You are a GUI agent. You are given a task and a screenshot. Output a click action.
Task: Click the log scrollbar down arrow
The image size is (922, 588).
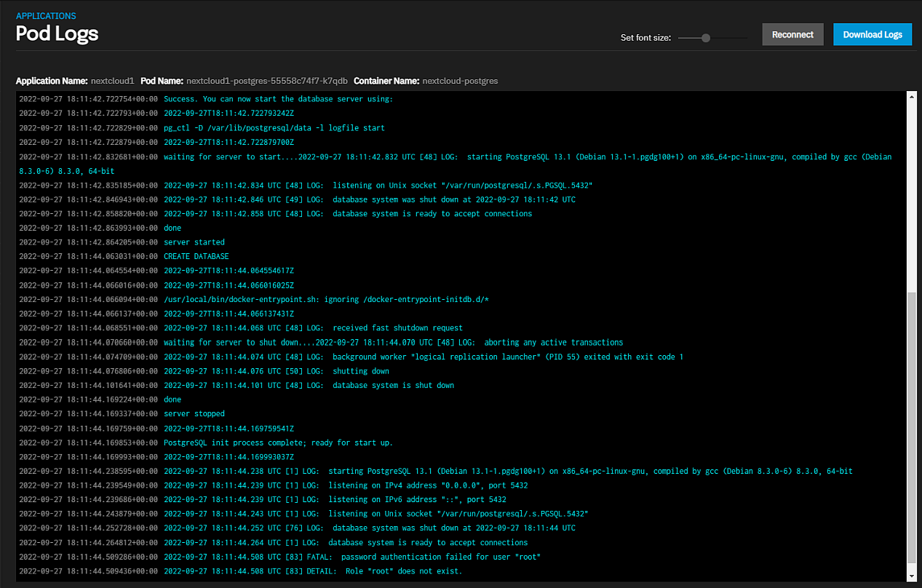coord(912,576)
